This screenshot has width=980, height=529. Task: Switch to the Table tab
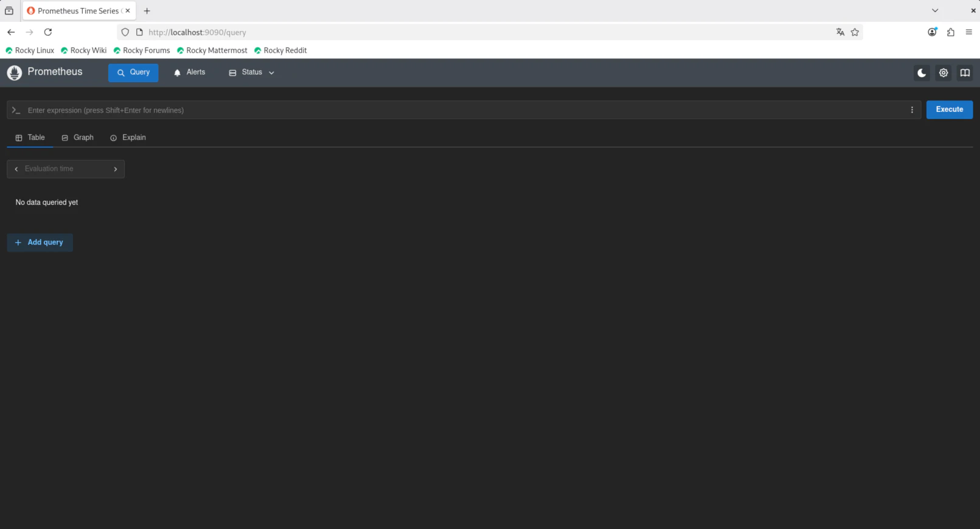click(30, 137)
